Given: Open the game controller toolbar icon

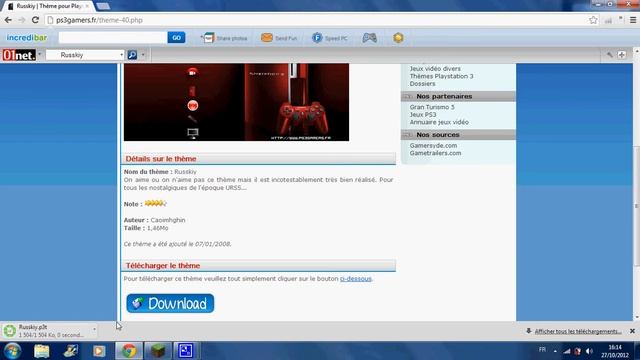Looking at the screenshot, I should 369,38.
